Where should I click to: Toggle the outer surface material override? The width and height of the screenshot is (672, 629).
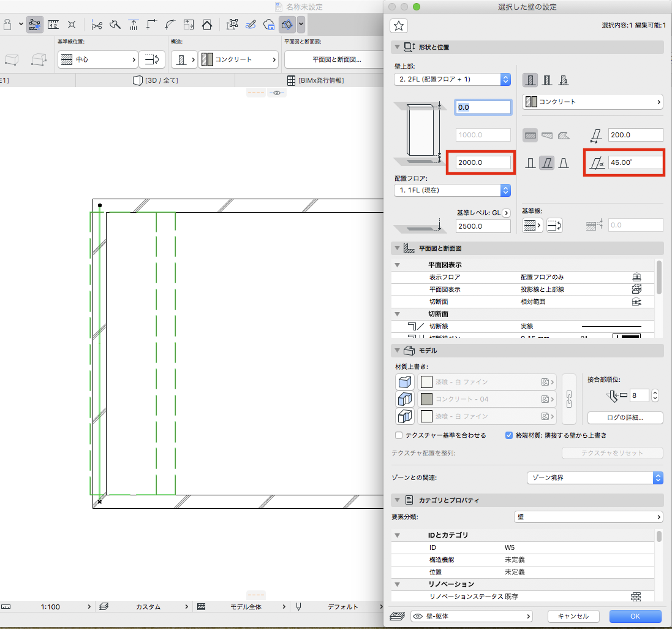(406, 382)
